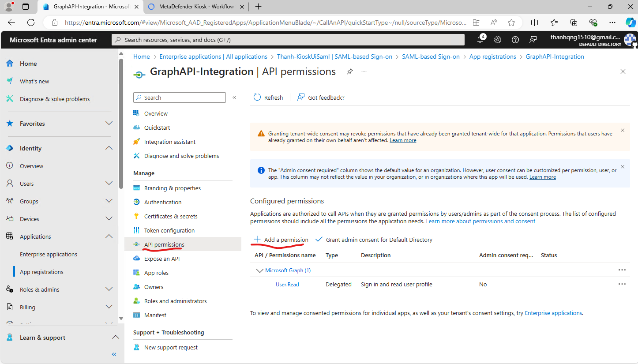Screen dimensions: 638x364
Task: Click the Home breadcrumb link
Action: [142, 56]
